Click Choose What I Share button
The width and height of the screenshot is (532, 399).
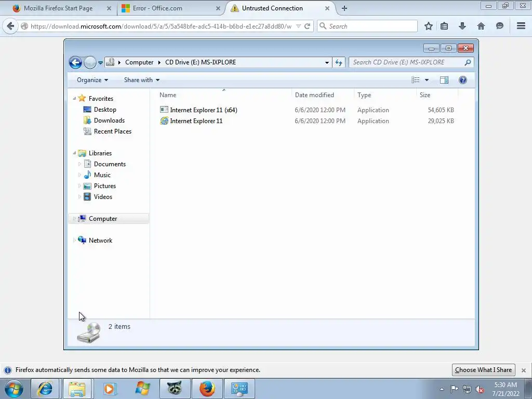tap(484, 370)
